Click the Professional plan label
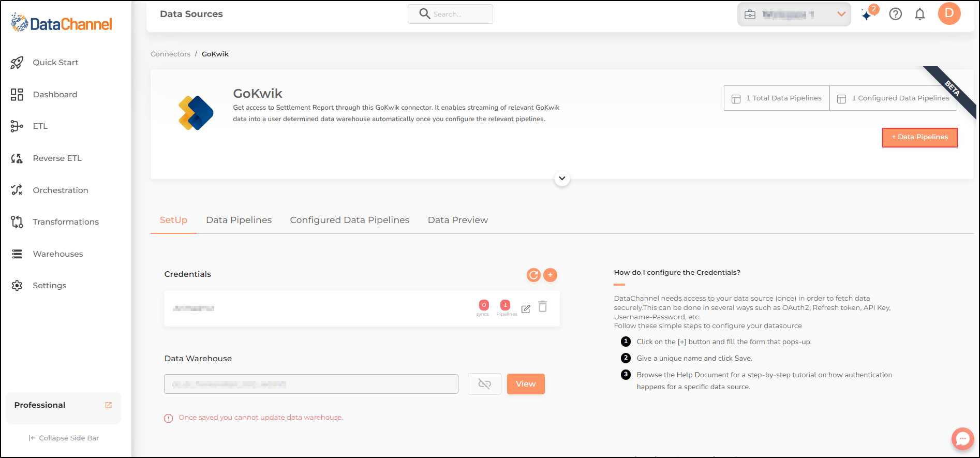980x458 pixels. [x=40, y=405]
